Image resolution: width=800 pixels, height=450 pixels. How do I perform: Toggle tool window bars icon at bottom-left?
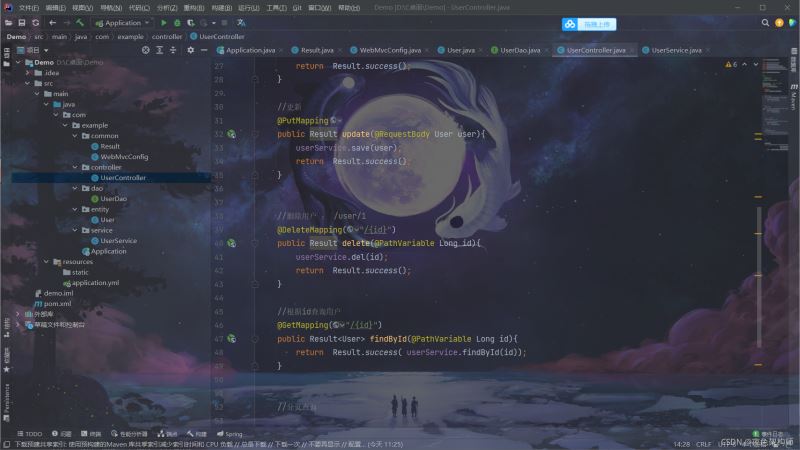(6, 444)
